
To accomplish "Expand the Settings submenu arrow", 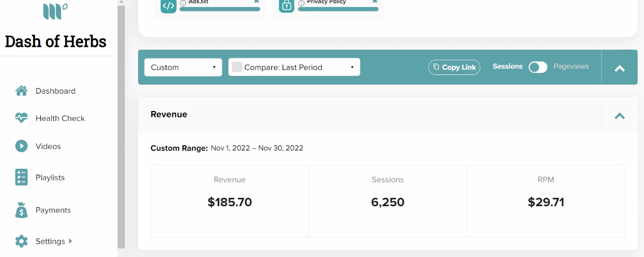I will pyautogui.click(x=71, y=241).
